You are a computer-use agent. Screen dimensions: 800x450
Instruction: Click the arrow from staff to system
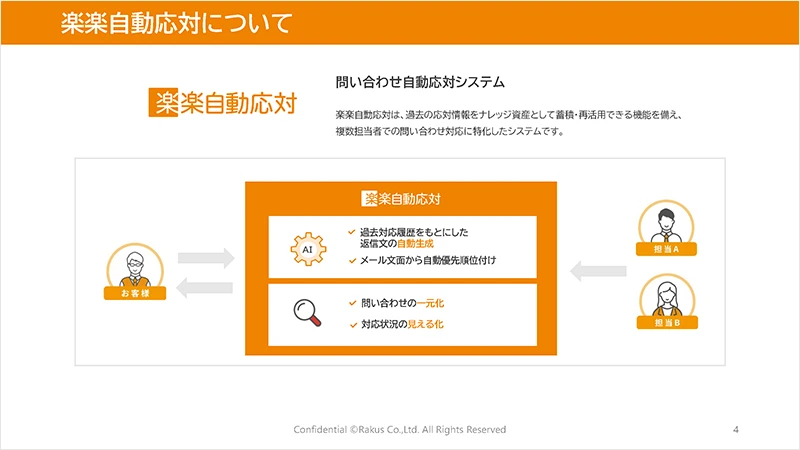(598, 271)
